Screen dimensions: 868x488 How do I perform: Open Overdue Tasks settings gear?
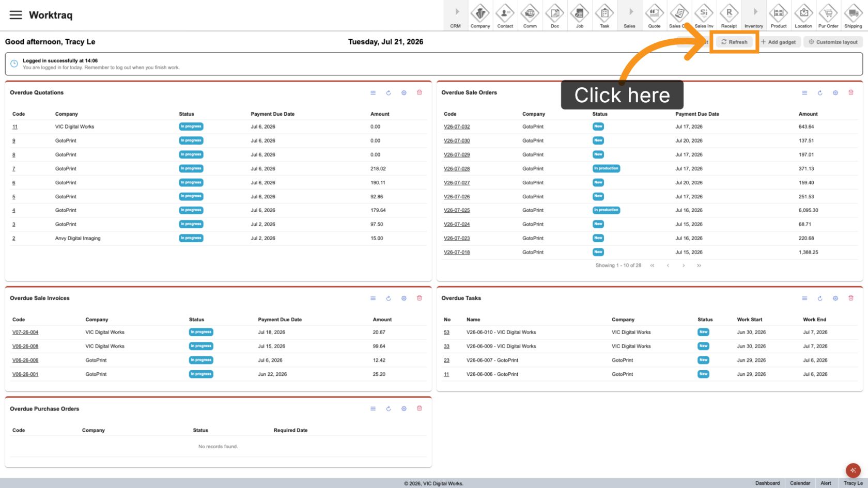click(835, 298)
